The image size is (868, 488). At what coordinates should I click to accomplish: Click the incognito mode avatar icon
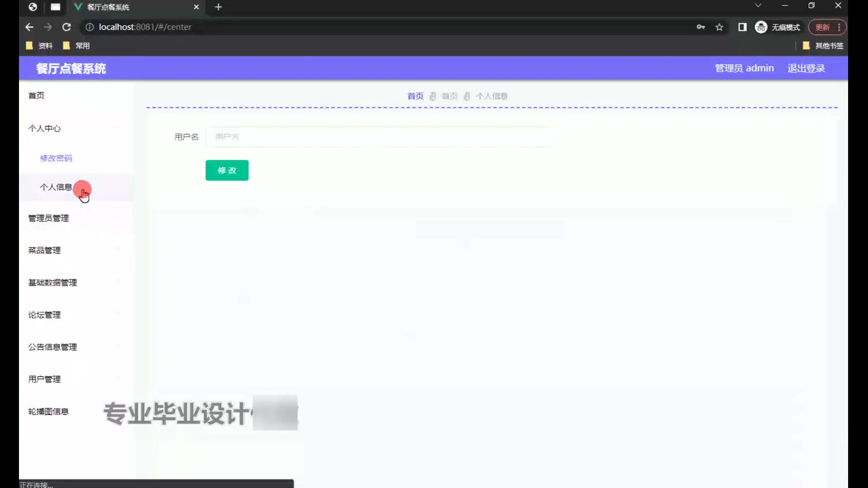coord(761,27)
